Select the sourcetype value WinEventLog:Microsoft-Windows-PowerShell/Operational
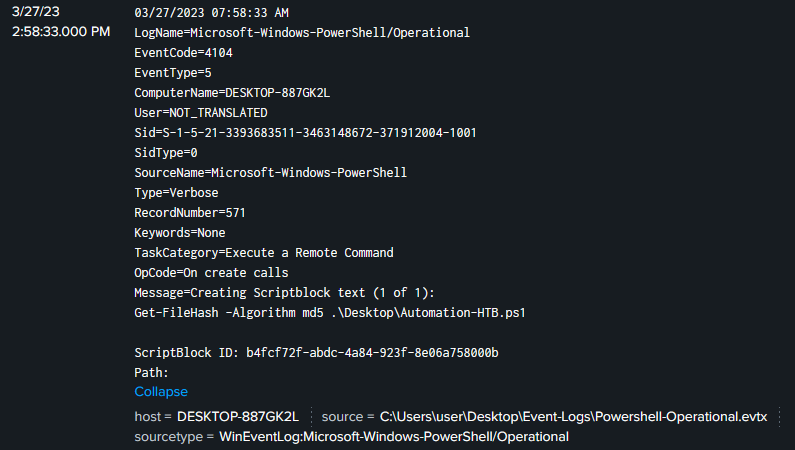The width and height of the screenshot is (795, 450). click(x=394, y=437)
